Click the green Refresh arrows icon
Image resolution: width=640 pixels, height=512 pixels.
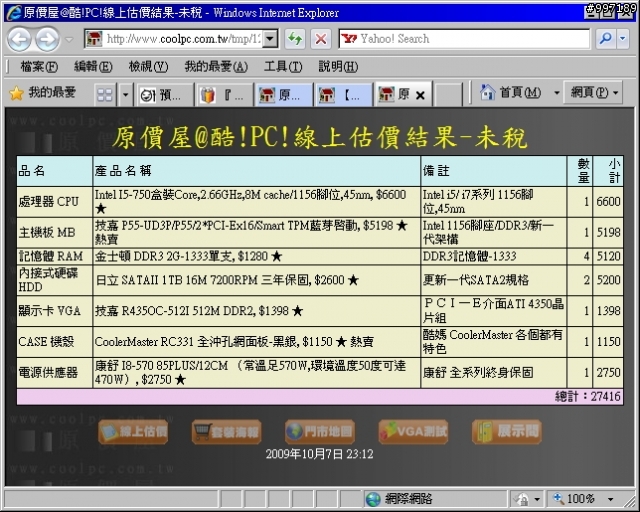click(x=295, y=39)
